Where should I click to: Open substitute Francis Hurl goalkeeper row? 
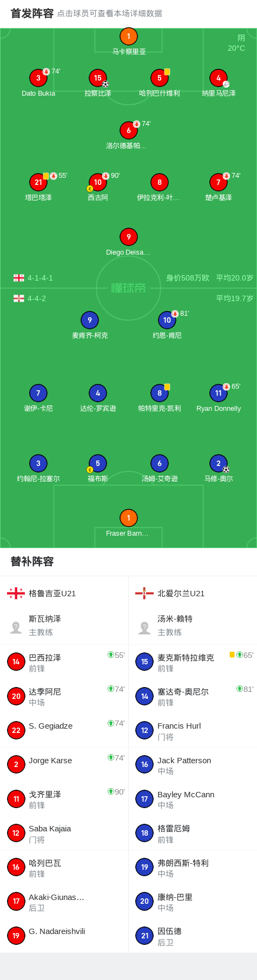193,731
